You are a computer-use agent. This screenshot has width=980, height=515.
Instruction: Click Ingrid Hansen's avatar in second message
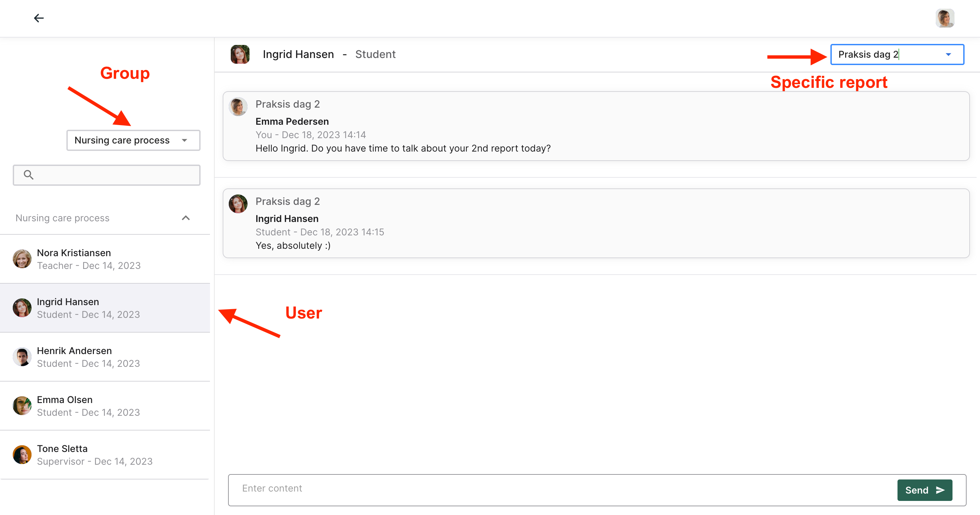coord(238,204)
